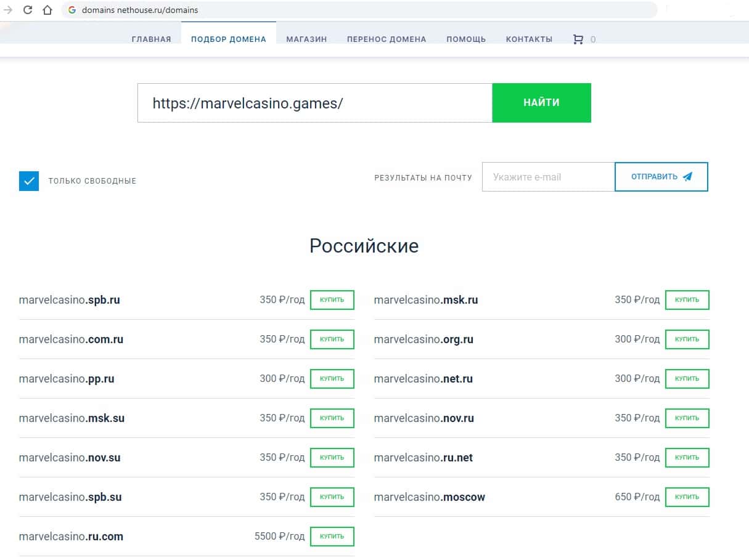Click the e-mail input field
This screenshot has width=749, height=560.
tap(548, 177)
